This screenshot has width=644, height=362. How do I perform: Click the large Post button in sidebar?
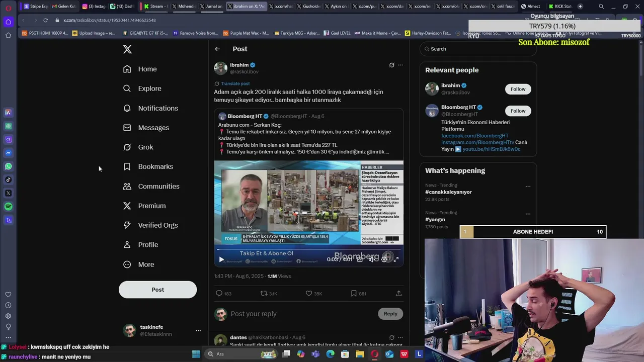click(157, 290)
